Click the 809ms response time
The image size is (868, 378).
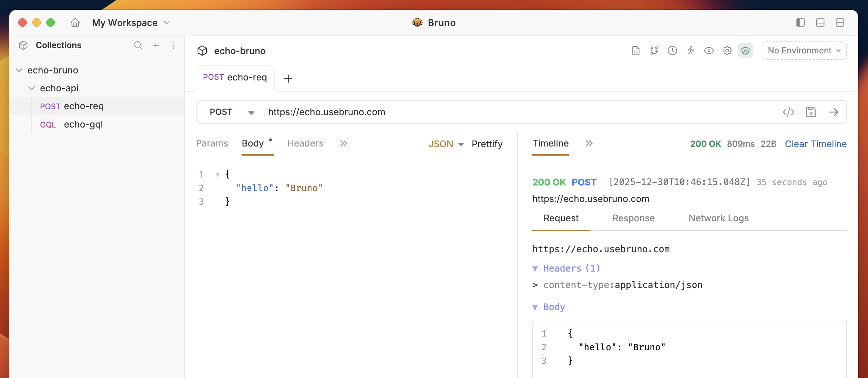point(741,144)
